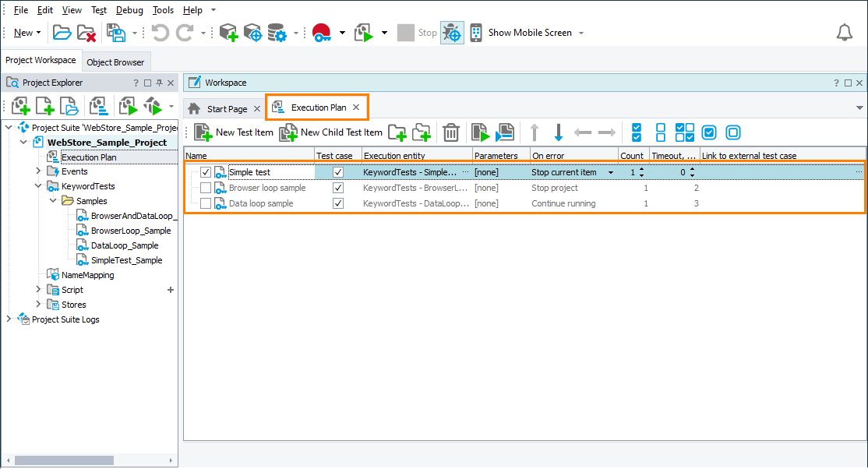Run the focused test item from Execution Plan toolbar

[479, 132]
